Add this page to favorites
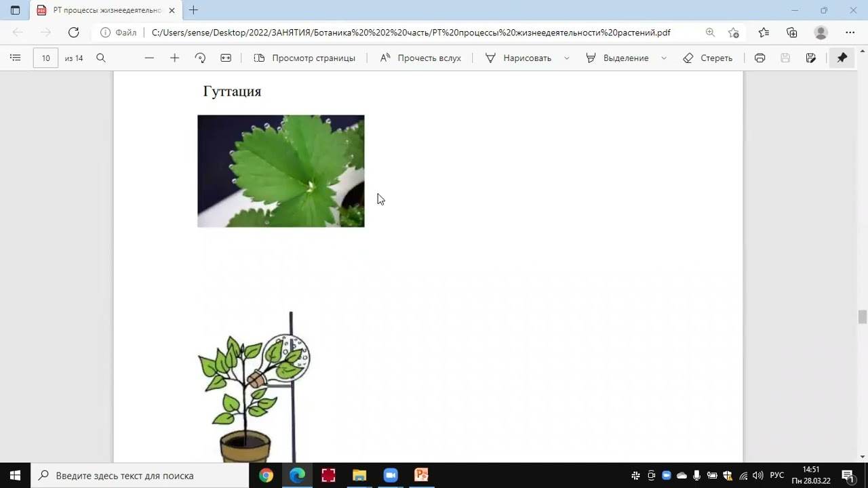The height and width of the screenshot is (488, 868). pyautogui.click(x=733, y=33)
